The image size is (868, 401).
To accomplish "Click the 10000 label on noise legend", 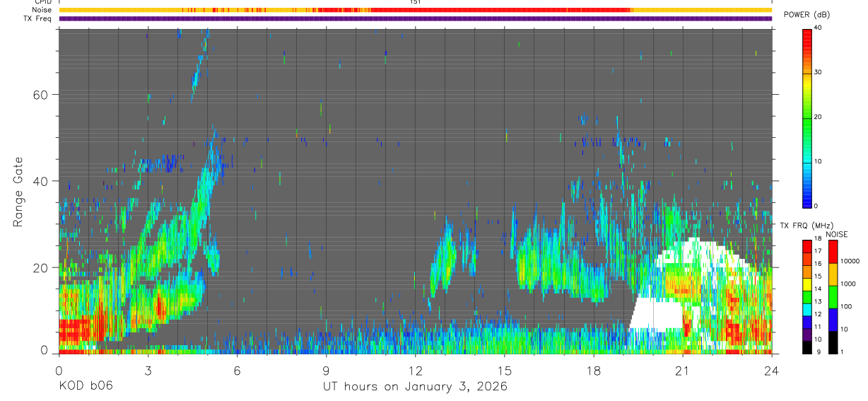I will (x=850, y=261).
